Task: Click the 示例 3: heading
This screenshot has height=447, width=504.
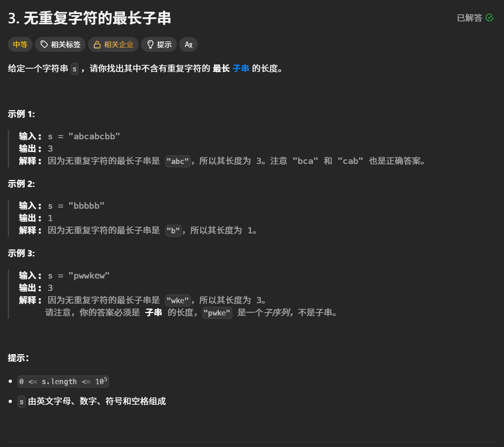Action: coord(21,253)
